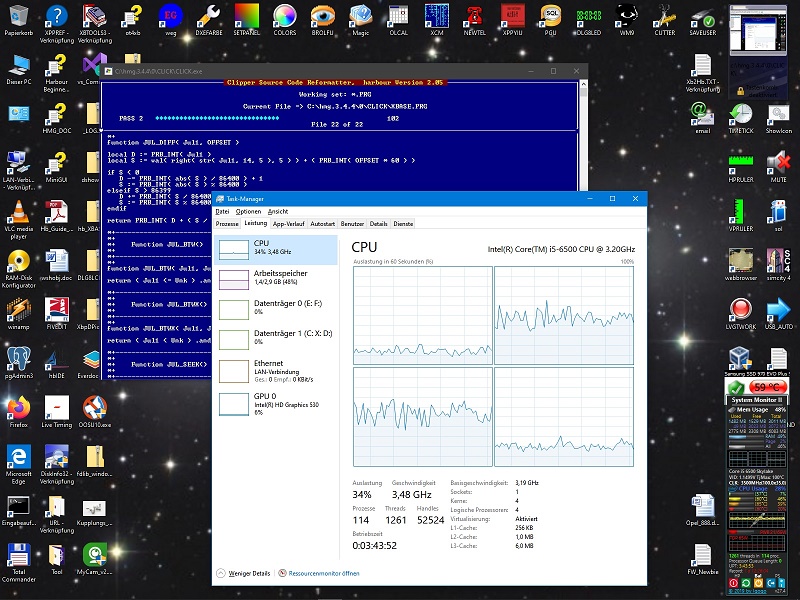This screenshot has height=600, width=800.
Task: Open the Magic desktop shortcut
Action: tap(361, 19)
